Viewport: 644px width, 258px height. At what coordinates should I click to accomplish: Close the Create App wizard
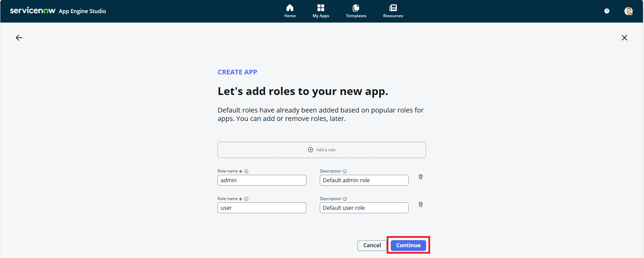point(624,38)
